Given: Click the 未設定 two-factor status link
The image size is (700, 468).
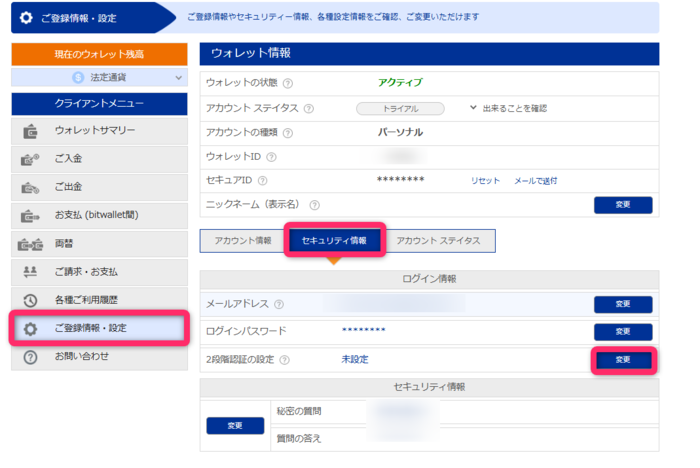Looking at the screenshot, I should click(355, 359).
